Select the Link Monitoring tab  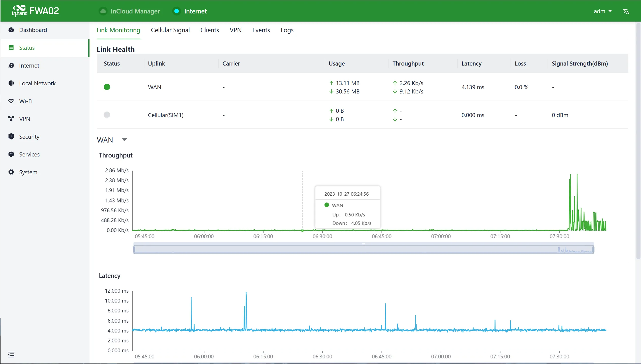coord(118,30)
